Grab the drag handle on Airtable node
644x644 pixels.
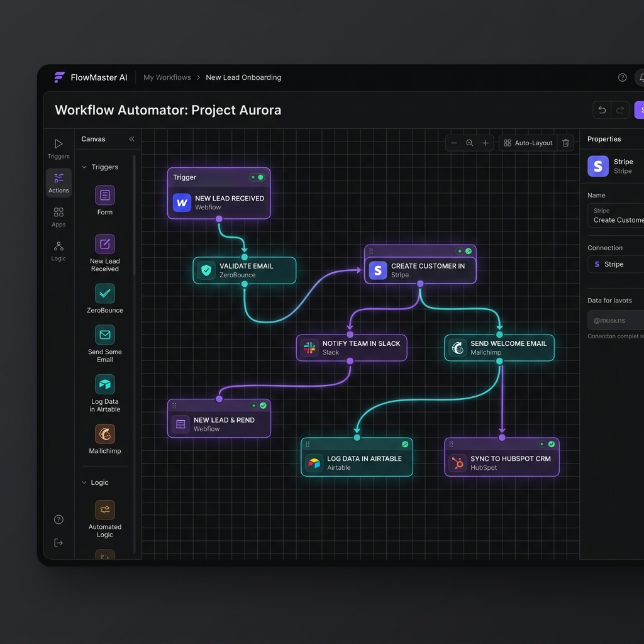308,444
